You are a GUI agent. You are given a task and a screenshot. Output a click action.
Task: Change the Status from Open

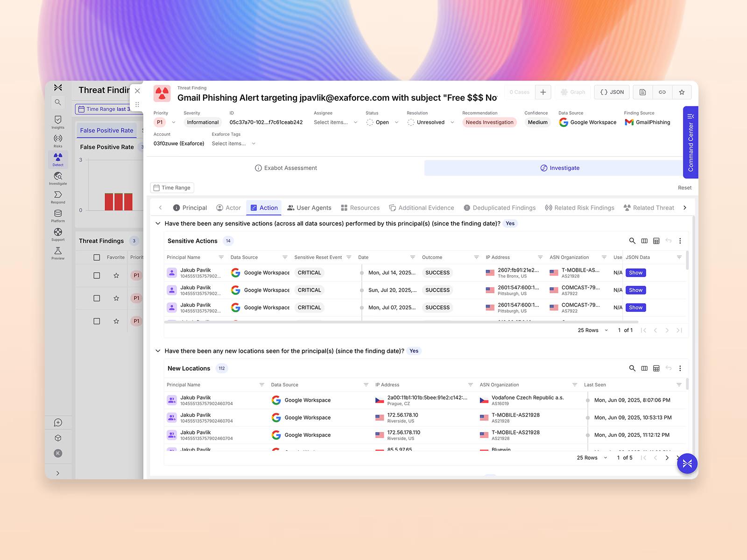point(382,122)
